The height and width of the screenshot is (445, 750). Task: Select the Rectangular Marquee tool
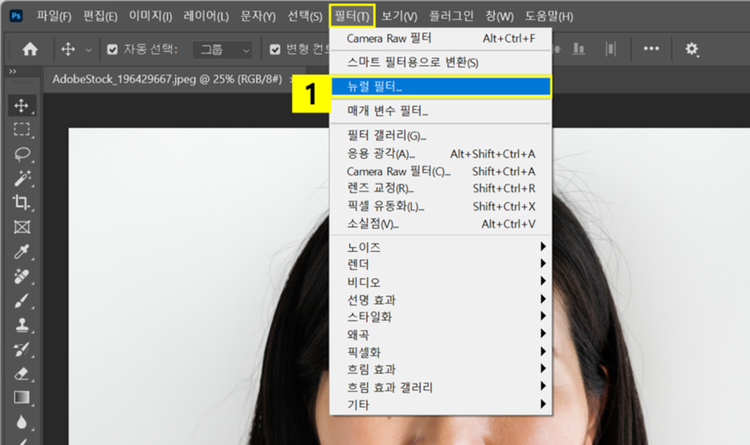(x=22, y=130)
